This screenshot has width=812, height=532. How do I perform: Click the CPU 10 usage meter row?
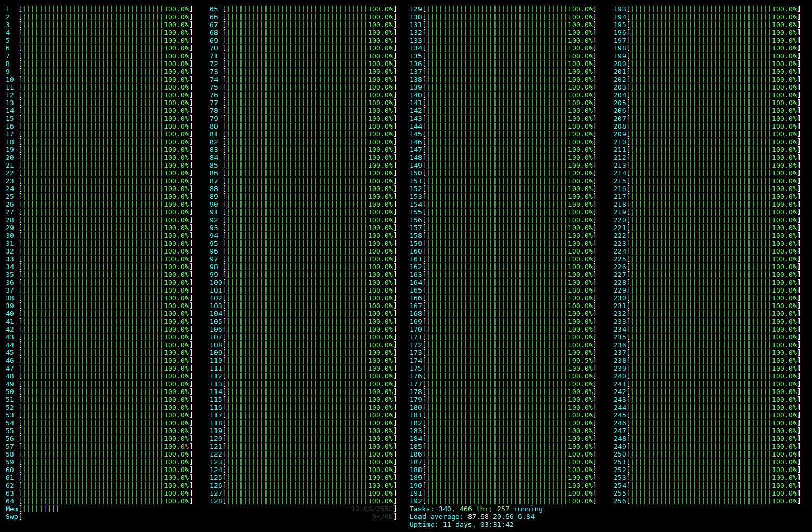point(99,80)
